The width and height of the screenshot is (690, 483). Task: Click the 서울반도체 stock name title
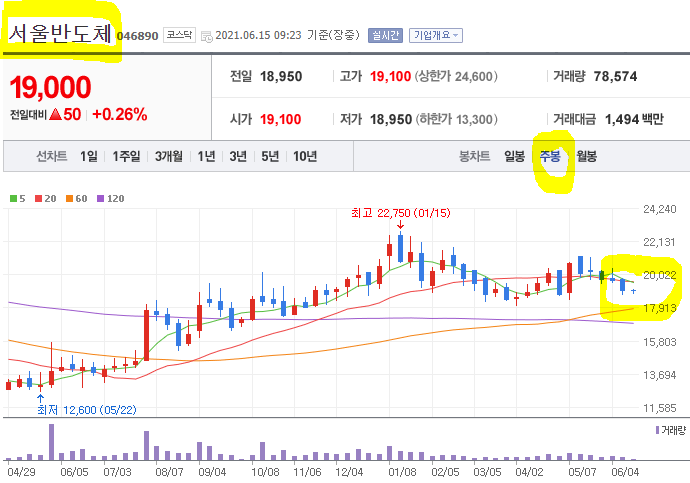pos(60,34)
